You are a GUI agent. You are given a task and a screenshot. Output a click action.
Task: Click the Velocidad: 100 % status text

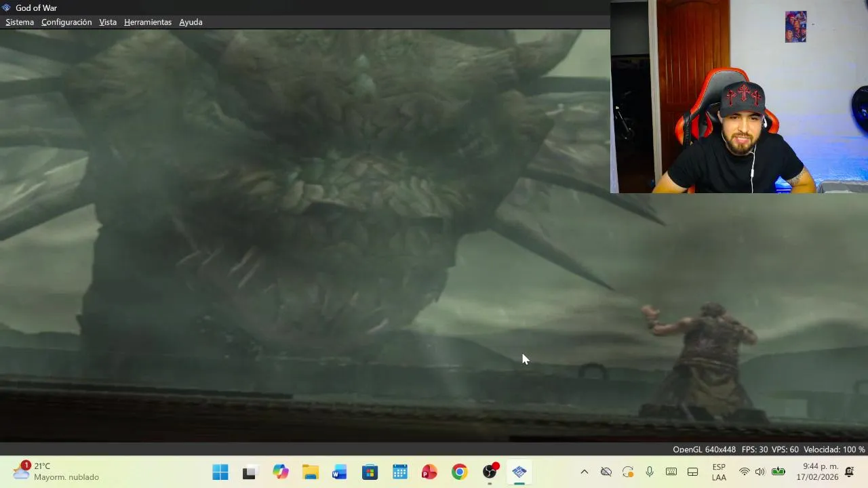click(834, 449)
